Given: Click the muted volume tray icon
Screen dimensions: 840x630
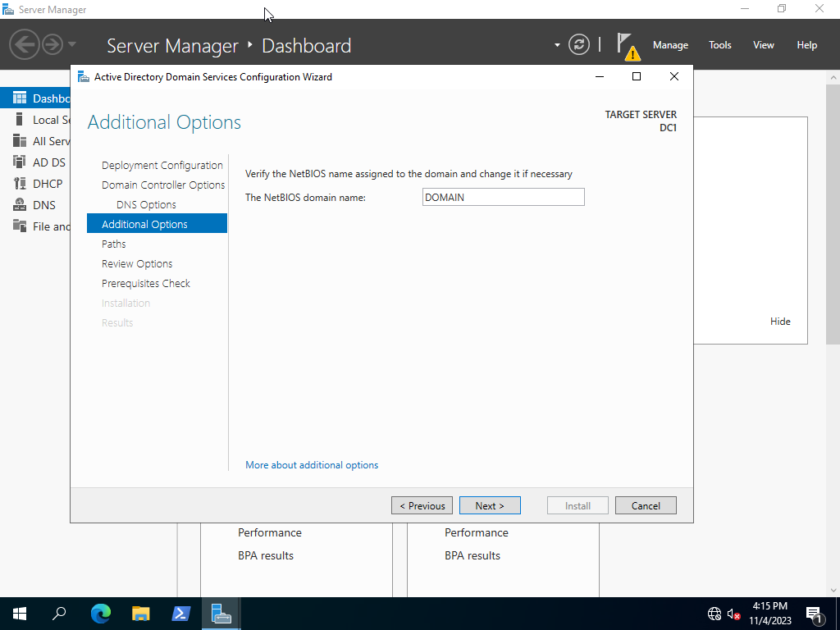Looking at the screenshot, I should click(x=734, y=614).
